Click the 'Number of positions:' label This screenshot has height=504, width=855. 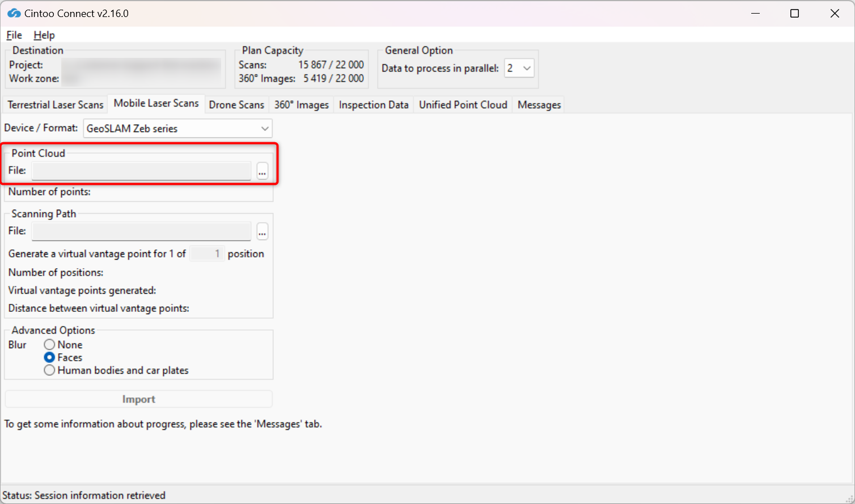pyautogui.click(x=56, y=273)
